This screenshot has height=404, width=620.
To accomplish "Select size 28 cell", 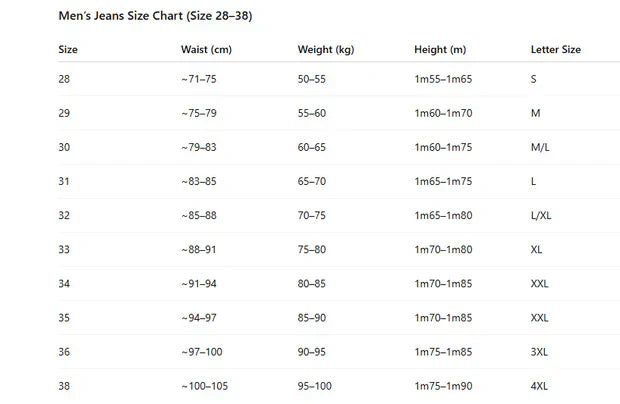I will point(64,79).
